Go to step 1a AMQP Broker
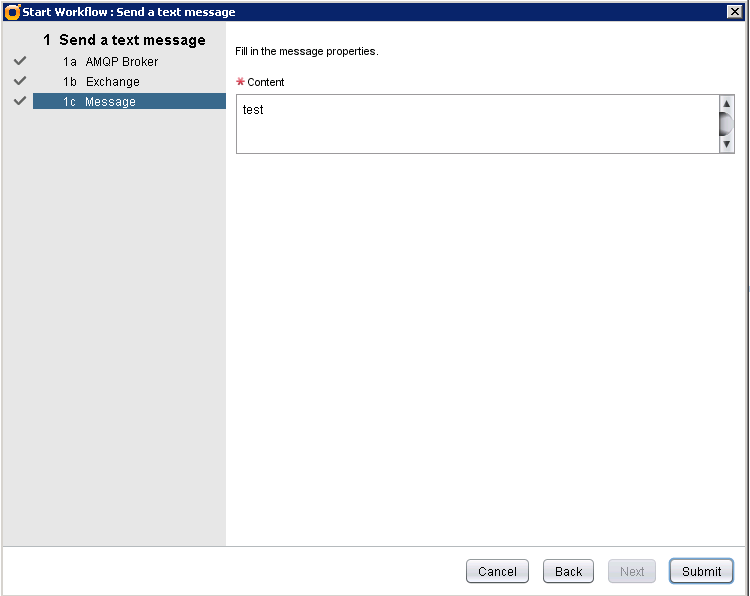Image resolution: width=750 pixels, height=596 pixels. pyautogui.click(x=121, y=62)
